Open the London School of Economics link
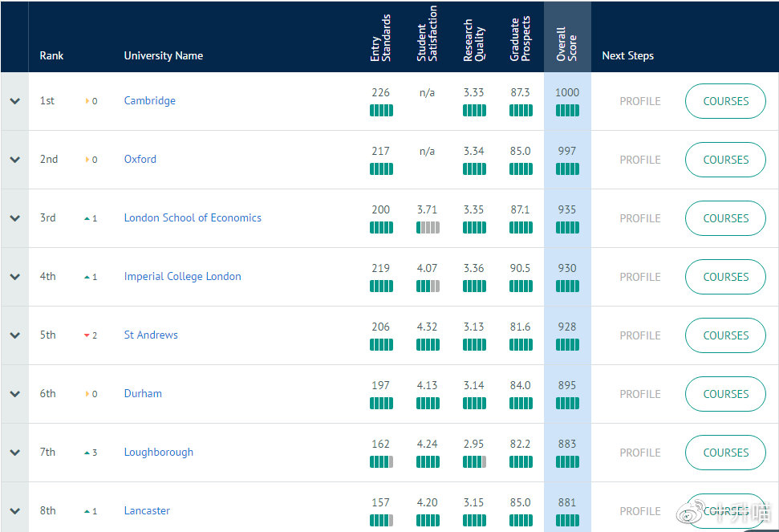Screen dimensions: 779x532 [x=193, y=218]
